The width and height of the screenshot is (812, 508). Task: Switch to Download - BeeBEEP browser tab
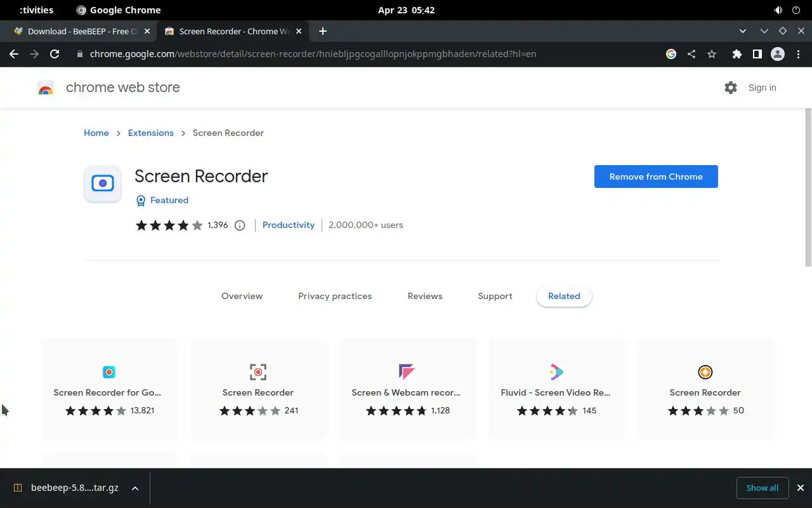point(81,31)
